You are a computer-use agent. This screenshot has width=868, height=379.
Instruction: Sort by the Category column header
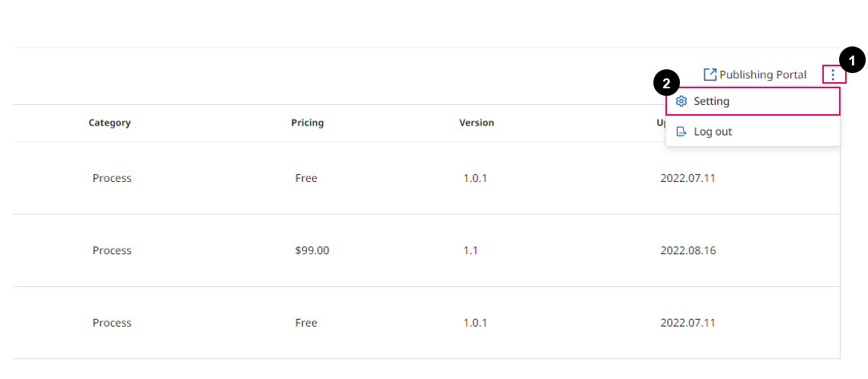(110, 123)
